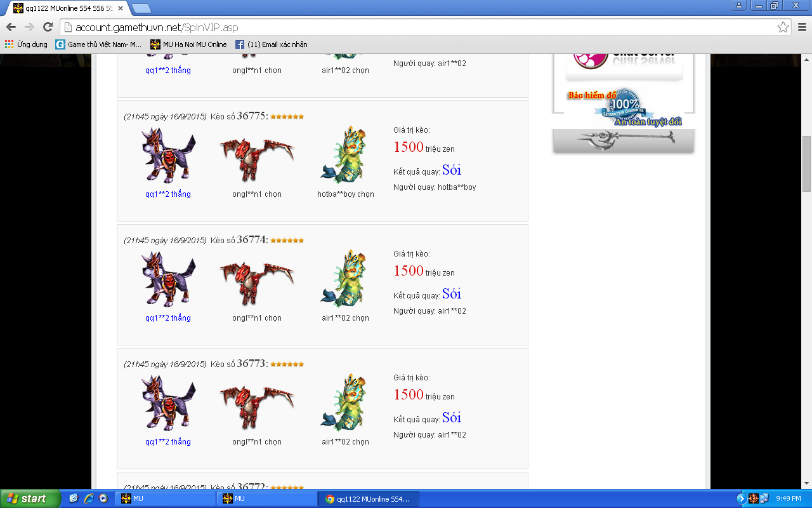Open Windows Media Player quick launch icon
The height and width of the screenshot is (508, 812).
pyautogui.click(x=103, y=498)
